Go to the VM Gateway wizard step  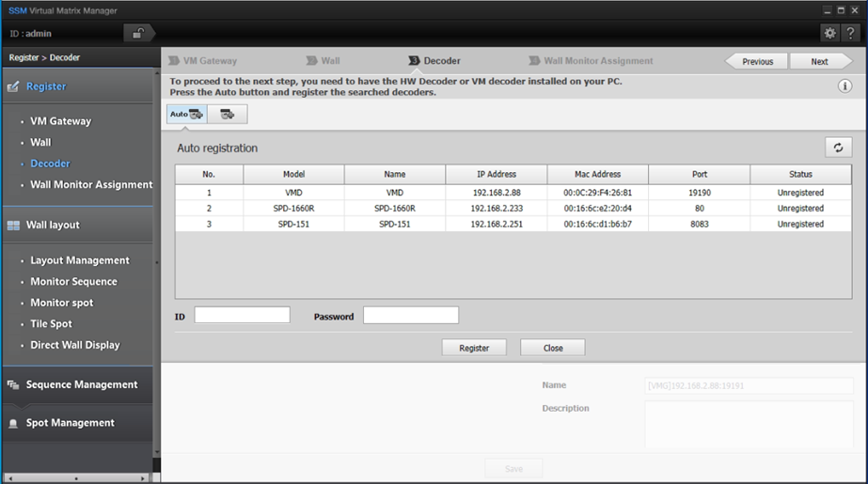click(x=203, y=61)
